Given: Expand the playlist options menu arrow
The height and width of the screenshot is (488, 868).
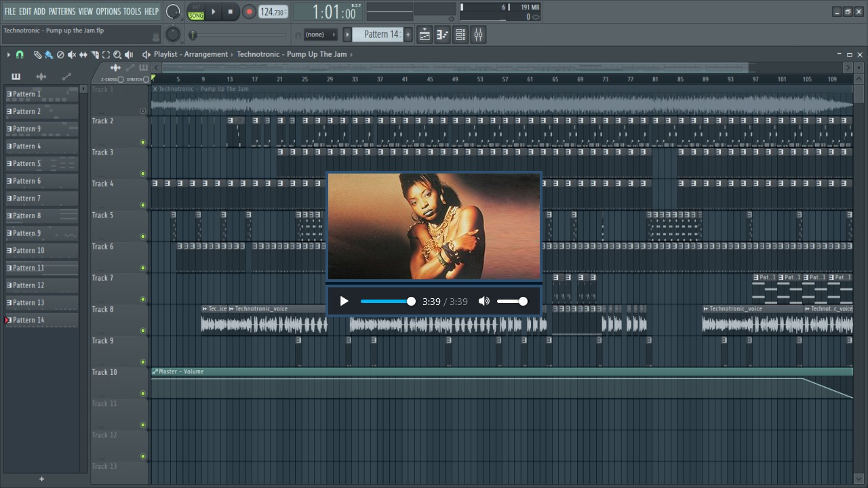Looking at the screenshot, I should [x=8, y=55].
